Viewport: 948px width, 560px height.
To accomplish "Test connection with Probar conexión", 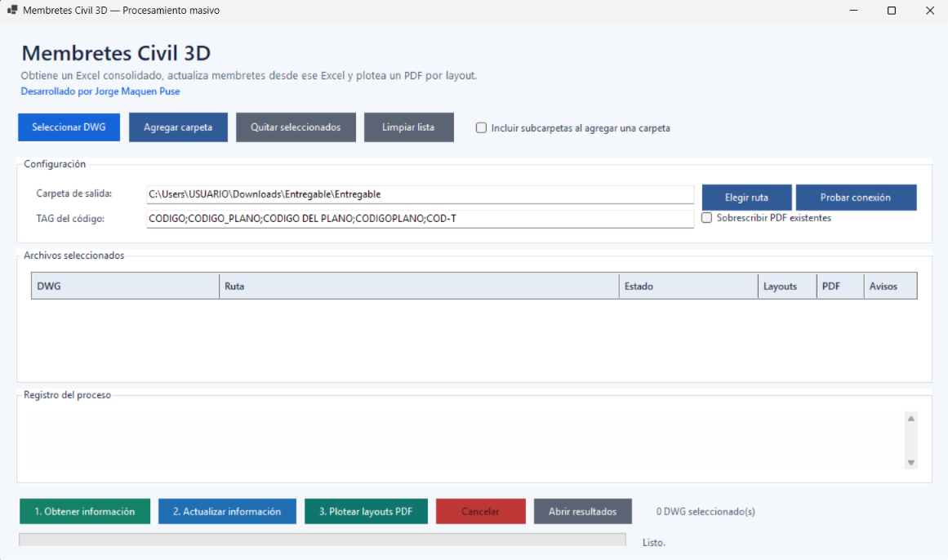I will coord(856,198).
